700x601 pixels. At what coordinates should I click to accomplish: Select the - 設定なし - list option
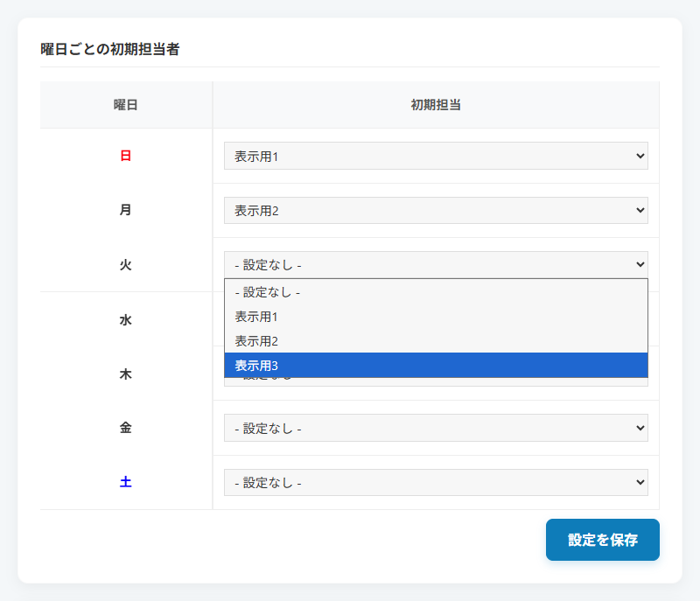click(x=436, y=292)
